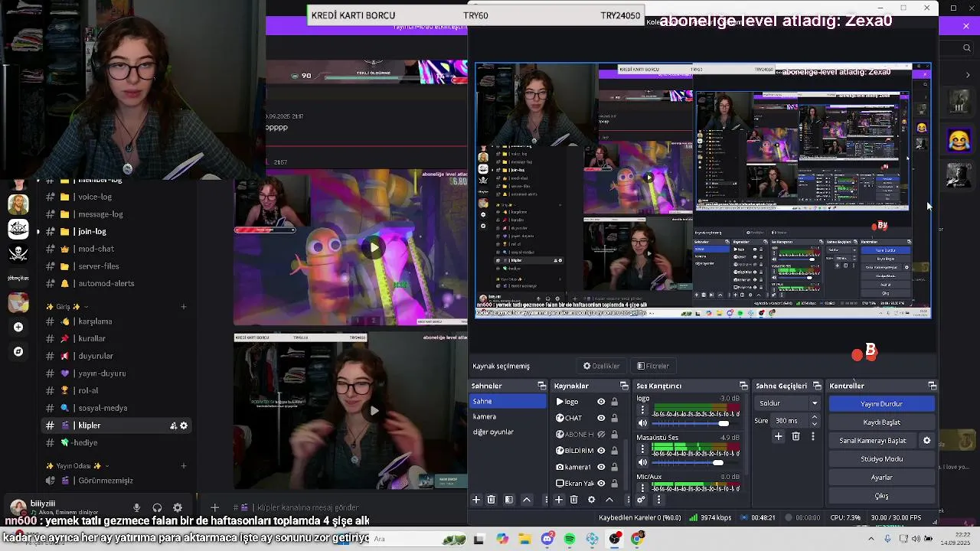The height and width of the screenshot is (551, 980).
Task: Unlock the CHAT source lock
Action: 614,418
